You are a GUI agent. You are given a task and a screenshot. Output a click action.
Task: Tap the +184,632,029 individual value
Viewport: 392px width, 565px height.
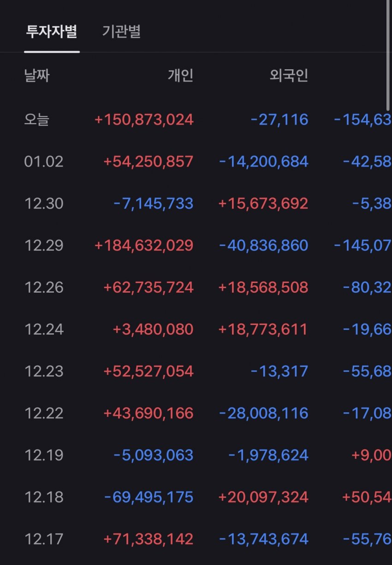tap(144, 245)
